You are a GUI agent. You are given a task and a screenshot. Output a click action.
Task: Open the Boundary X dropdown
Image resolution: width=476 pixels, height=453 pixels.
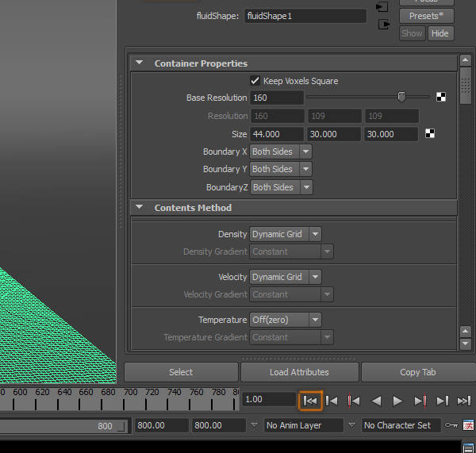281,152
